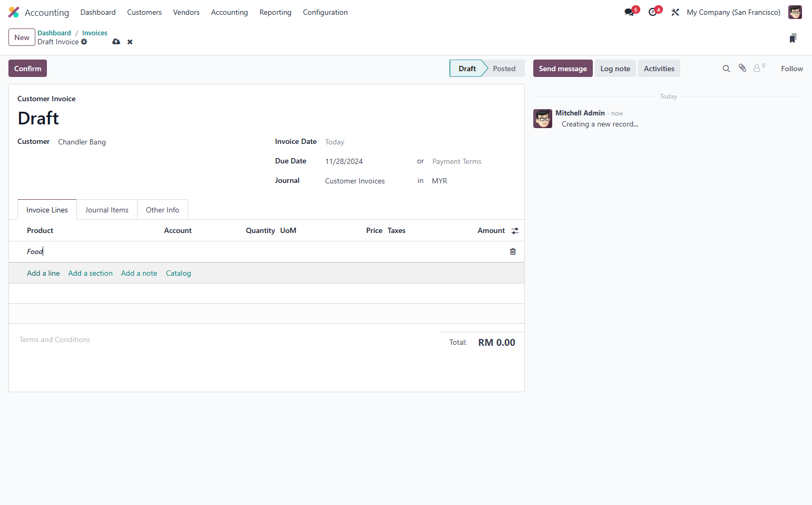Click the Quantity column header

click(260, 230)
